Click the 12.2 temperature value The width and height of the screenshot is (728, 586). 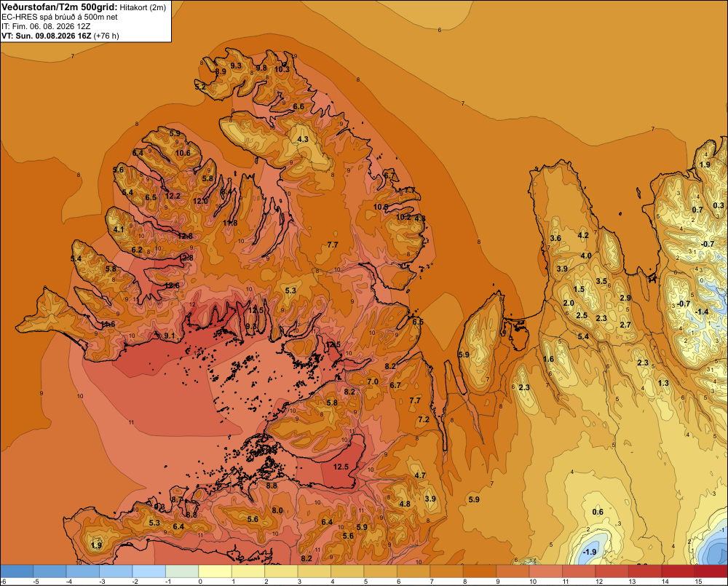(x=173, y=196)
